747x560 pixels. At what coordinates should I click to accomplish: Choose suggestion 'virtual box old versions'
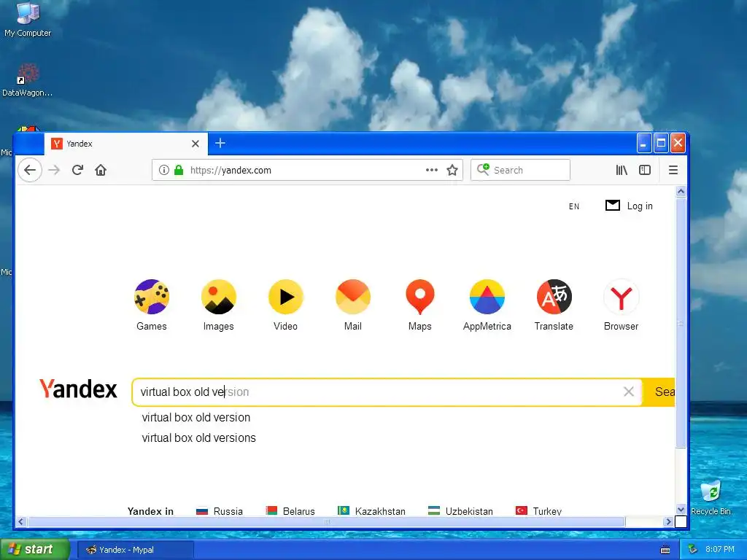199,438
